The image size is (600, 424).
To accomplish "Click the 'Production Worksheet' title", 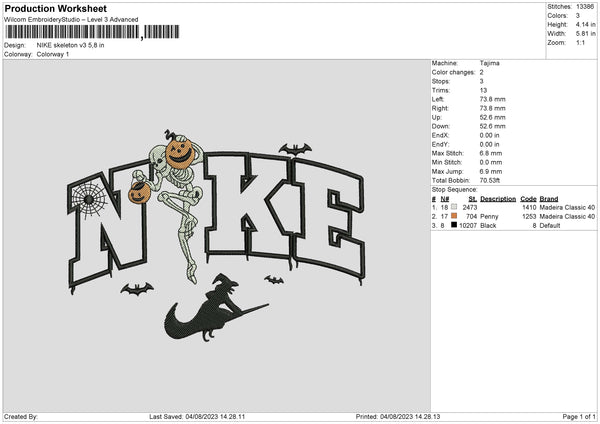I will pos(55,8).
